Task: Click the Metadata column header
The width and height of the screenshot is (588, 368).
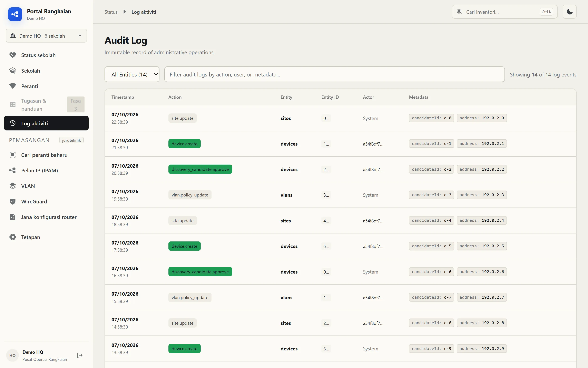Action: click(419, 97)
